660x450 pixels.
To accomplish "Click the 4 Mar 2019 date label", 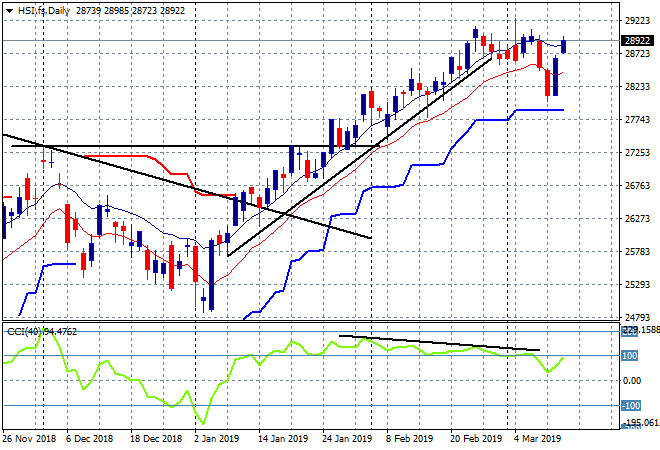I will (537, 439).
